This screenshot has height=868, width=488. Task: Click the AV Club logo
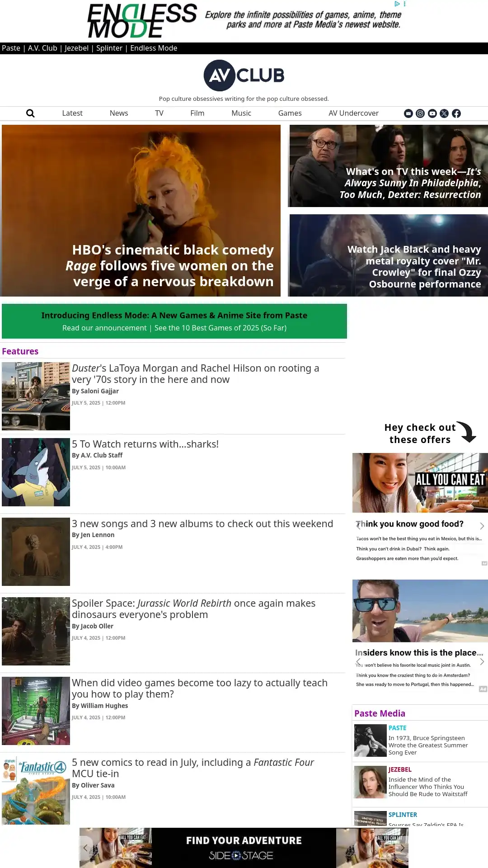[x=244, y=75]
